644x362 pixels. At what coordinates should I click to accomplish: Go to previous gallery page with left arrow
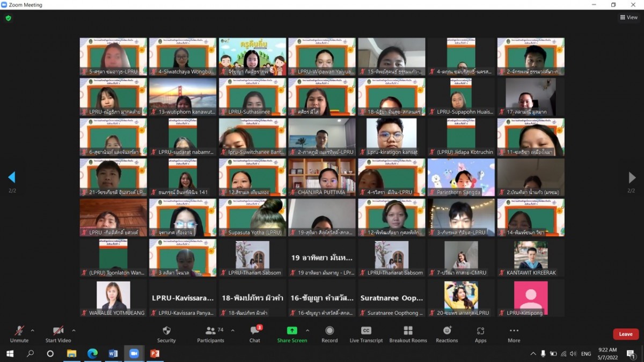coord(12,178)
